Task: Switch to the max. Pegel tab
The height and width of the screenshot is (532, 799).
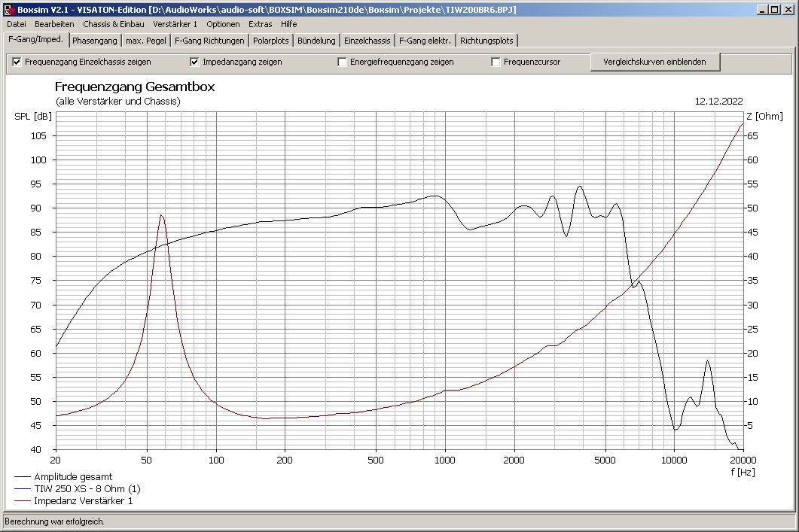Action: (x=146, y=41)
